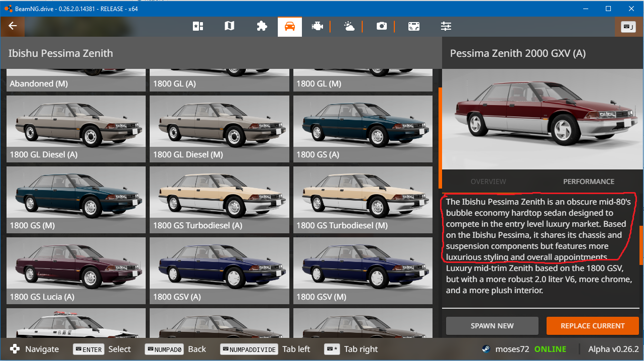Click the SPAWN NEW button

492,326
